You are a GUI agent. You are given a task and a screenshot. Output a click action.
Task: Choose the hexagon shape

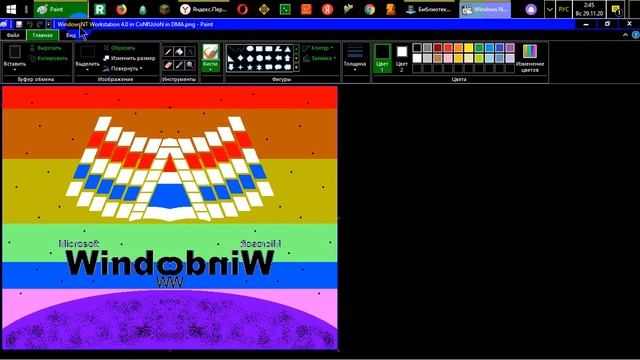click(260, 58)
